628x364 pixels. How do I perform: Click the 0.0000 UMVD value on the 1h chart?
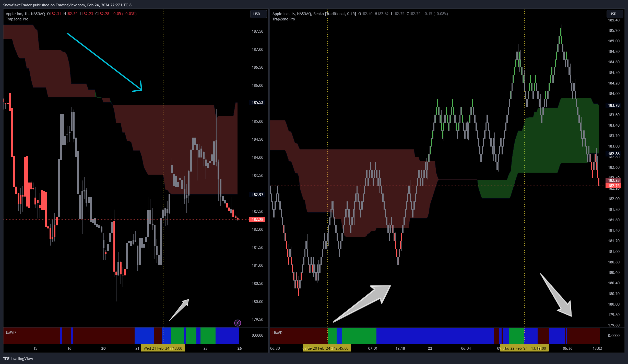coord(257,335)
